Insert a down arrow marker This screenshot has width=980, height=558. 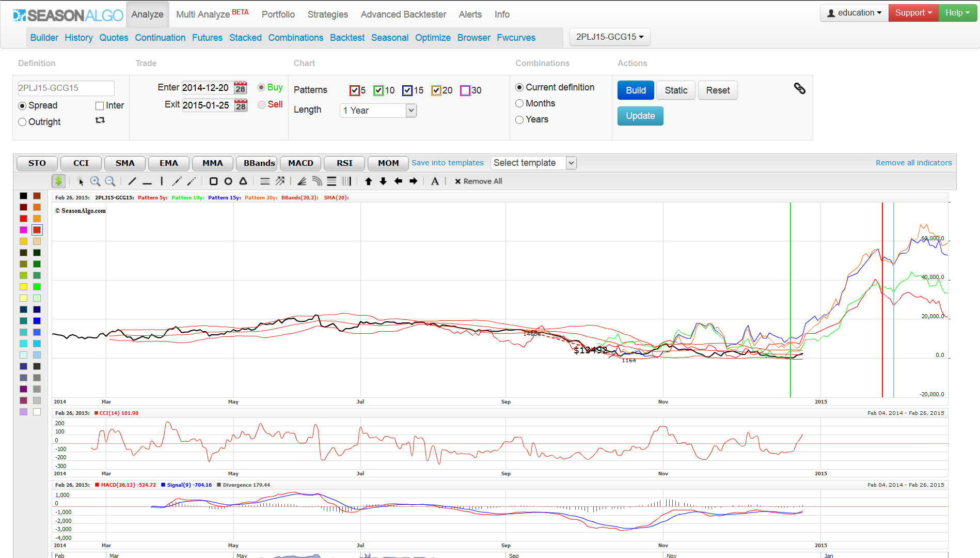tap(383, 181)
